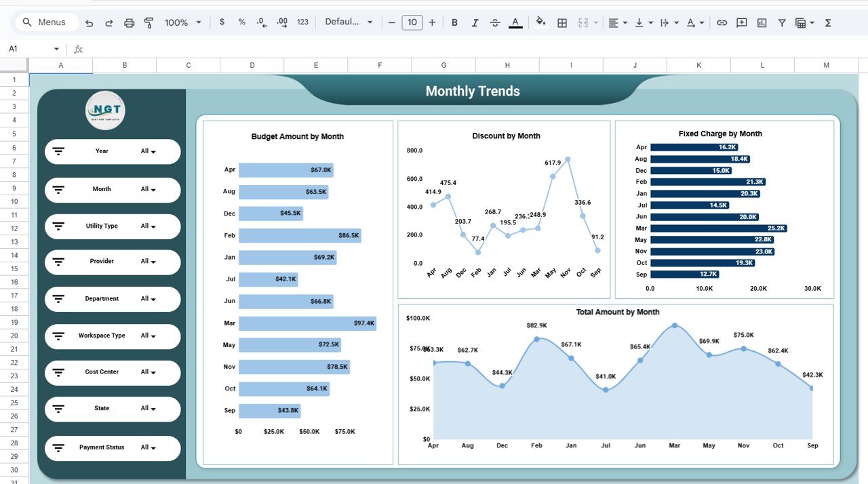Open the Menus search
Viewport: 868px width, 484px height.
(x=45, y=22)
